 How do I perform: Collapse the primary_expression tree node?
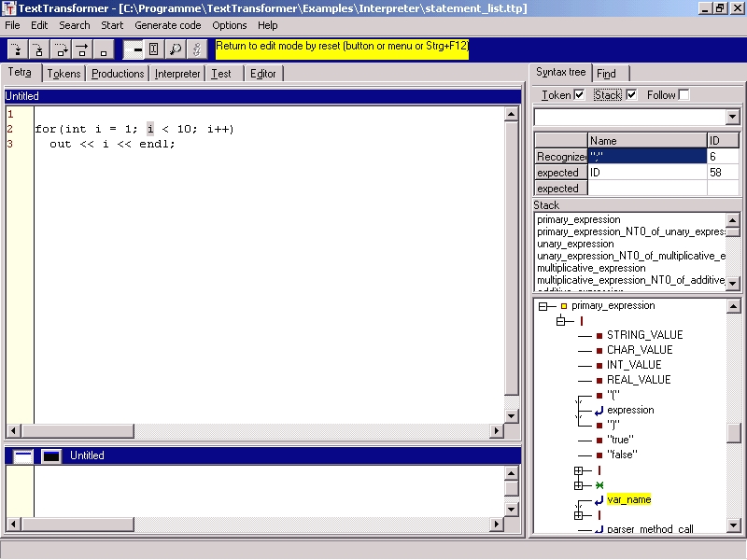[543, 306]
